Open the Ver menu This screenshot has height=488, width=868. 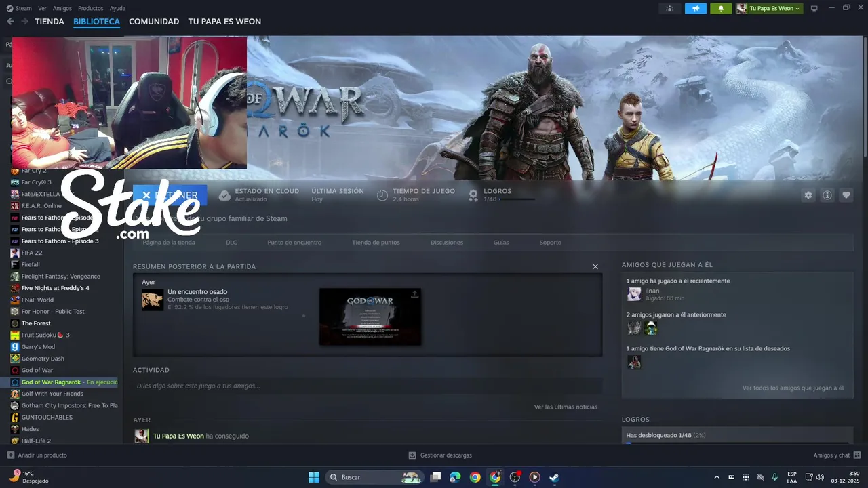[x=42, y=8]
